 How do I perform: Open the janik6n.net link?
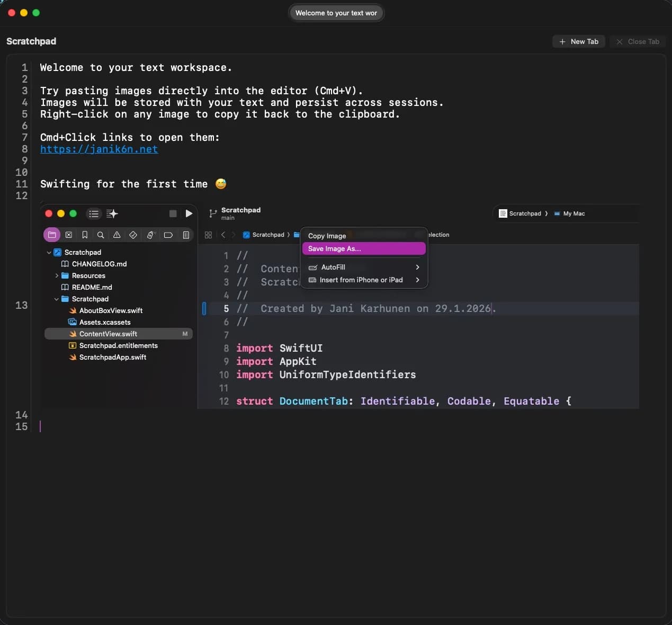(x=99, y=149)
